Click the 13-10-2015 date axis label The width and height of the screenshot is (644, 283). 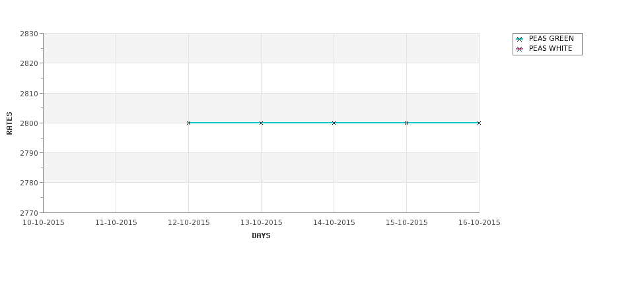[x=261, y=223]
